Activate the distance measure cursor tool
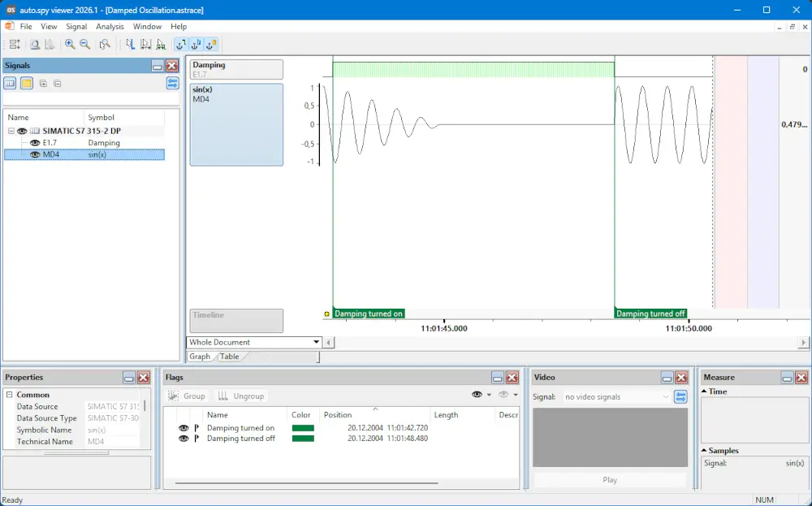 pos(145,45)
